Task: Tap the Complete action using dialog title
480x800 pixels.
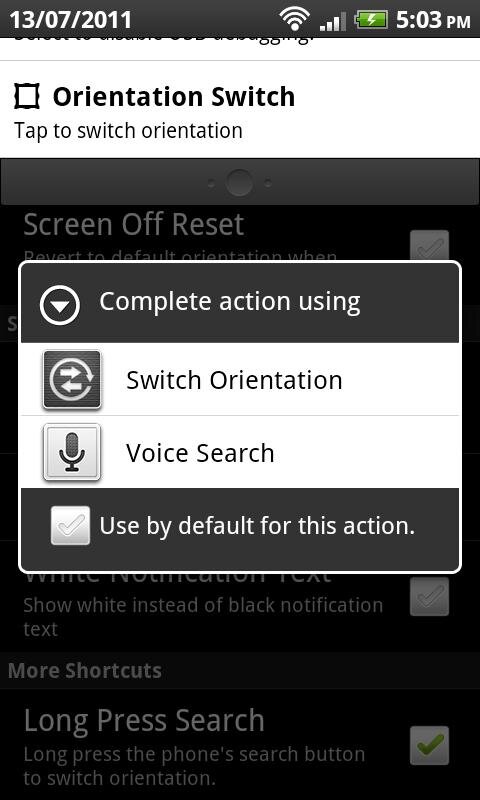Action: [230, 302]
